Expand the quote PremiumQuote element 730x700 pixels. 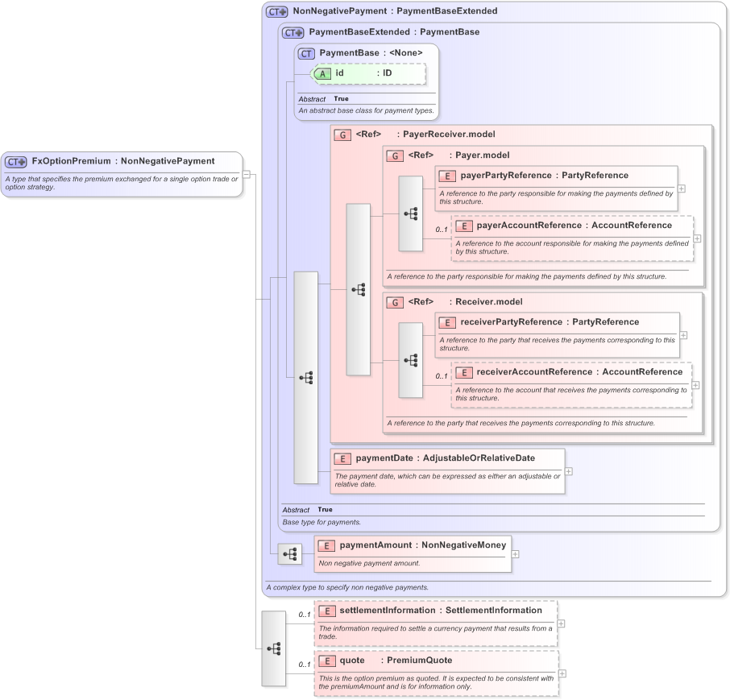click(562, 673)
